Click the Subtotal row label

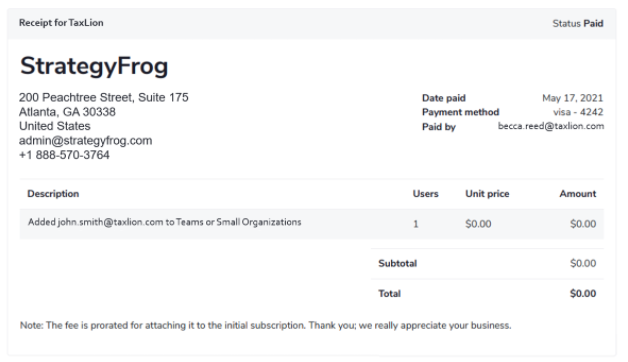point(398,263)
